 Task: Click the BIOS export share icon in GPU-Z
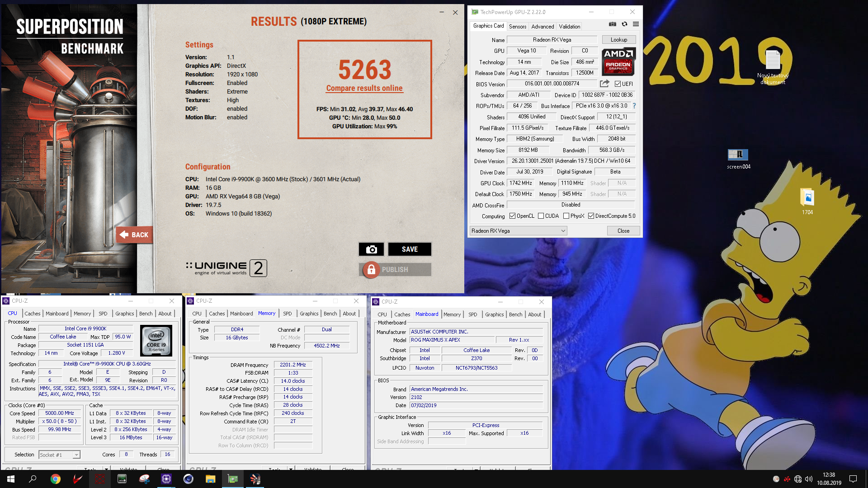(x=604, y=84)
